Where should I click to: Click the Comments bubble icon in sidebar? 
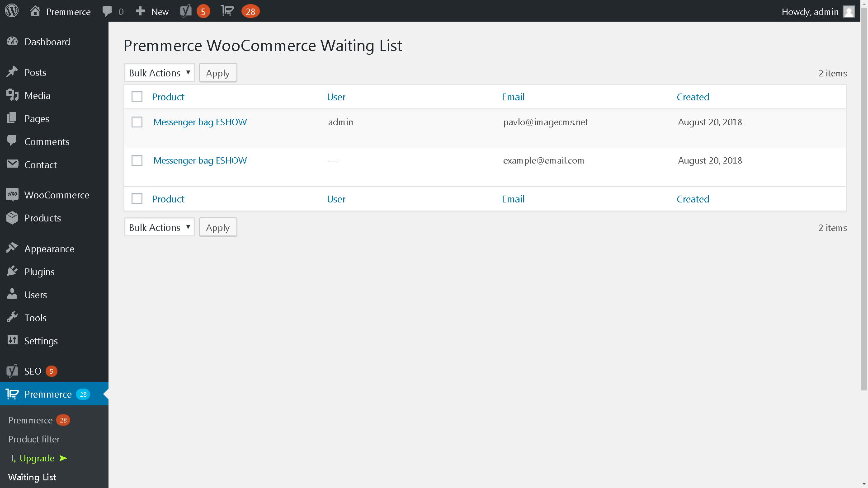click(12, 141)
